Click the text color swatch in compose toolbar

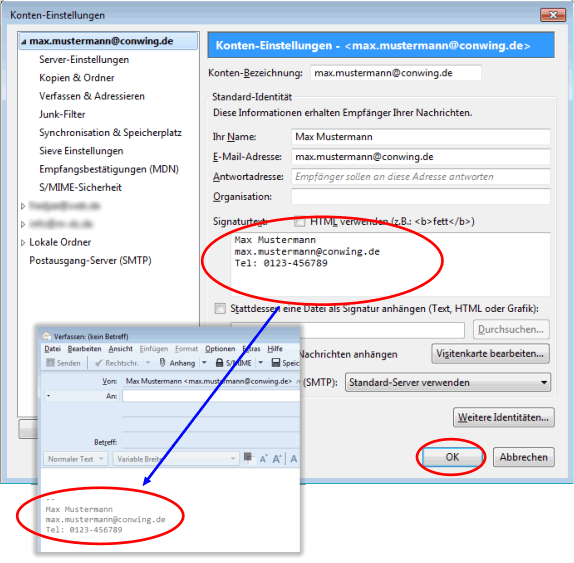tap(249, 458)
